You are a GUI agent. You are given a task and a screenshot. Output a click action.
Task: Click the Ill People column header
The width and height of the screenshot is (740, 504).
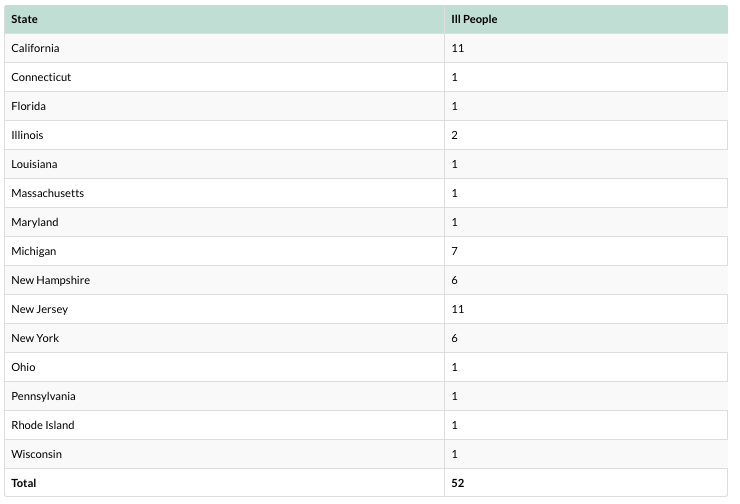tap(474, 19)
